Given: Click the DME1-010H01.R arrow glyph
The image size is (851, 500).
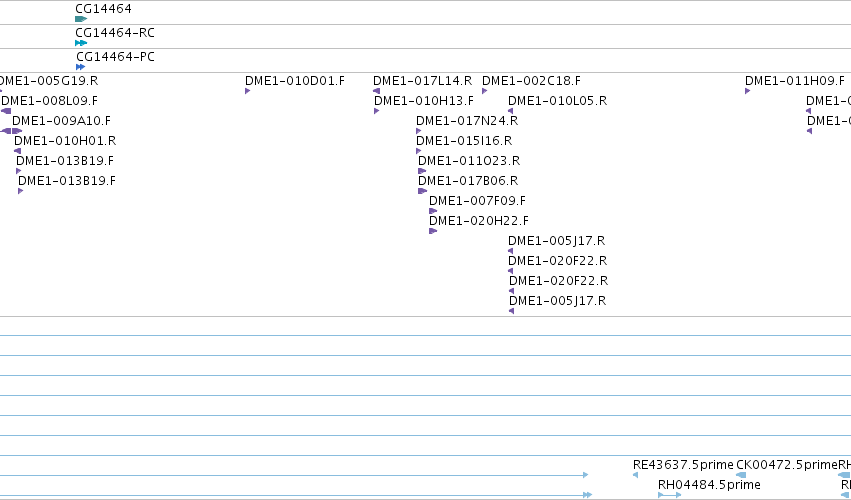Looking at the screenshot, I should pos(17,151).
